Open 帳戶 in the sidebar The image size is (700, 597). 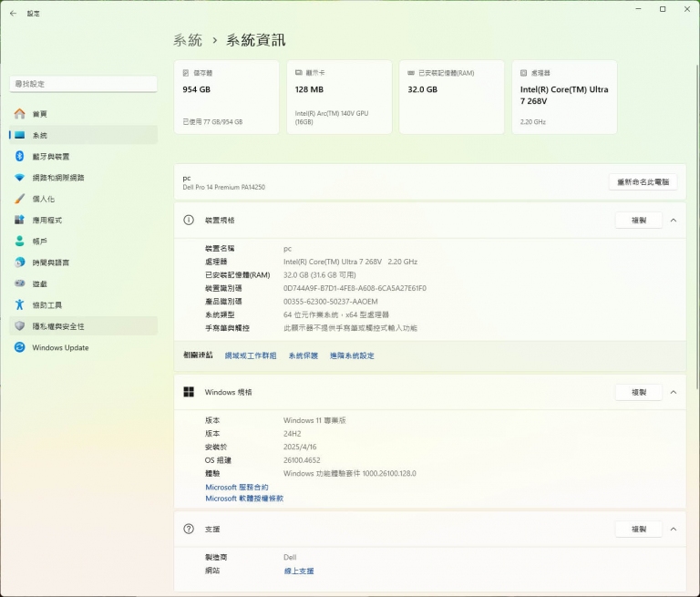coord(83,242)
